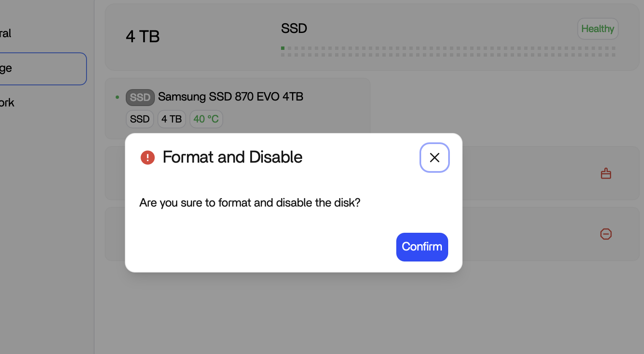The height and width of the screenshot is (354, 644).
Task: Click the large 4 TB capacity heading
Action: [x=143, y=37]
